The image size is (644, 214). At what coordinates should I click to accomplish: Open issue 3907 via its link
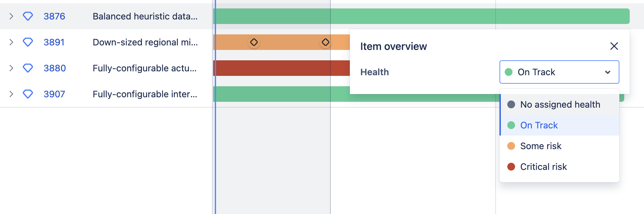coord(54,94)
